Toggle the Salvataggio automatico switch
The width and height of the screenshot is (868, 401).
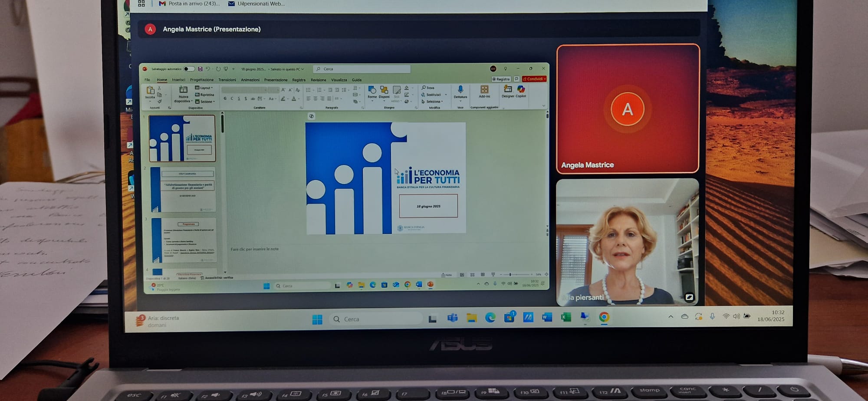(x=189, y=69)
